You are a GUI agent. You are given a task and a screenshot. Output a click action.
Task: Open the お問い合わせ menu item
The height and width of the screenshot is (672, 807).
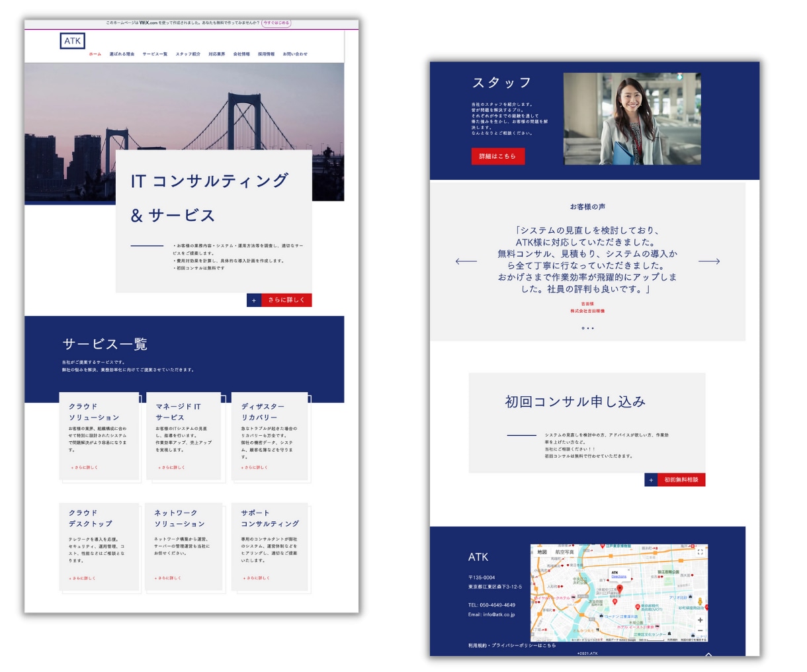pos(295,54)
